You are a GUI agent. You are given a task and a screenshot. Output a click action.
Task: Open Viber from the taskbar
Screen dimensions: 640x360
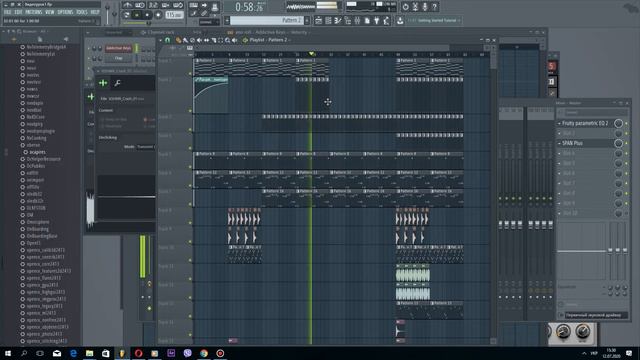pyautogui.click(x=187, y=353)
